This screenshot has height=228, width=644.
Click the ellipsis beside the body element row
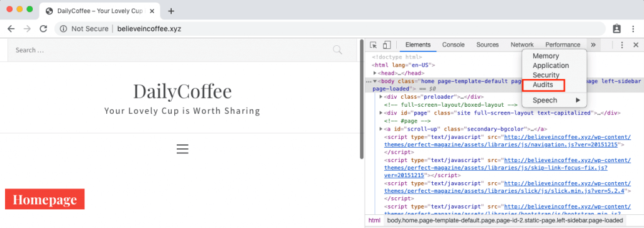369,82
